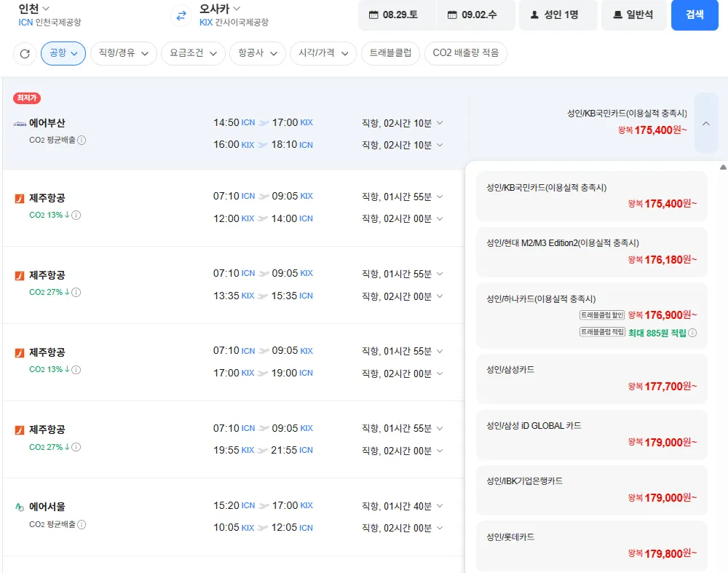Click CO2 info icon on 제주항공 19:55 return row
Image resolution: width=728 pixels, height=573 pixels.
(76, 447)
